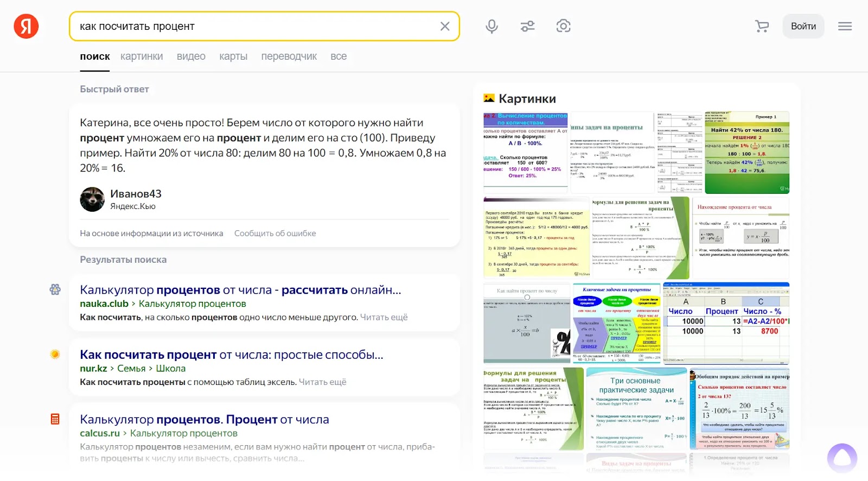868x481 pixels.
Task: Switch to the 'видео' tab
Action: (191, 56)
